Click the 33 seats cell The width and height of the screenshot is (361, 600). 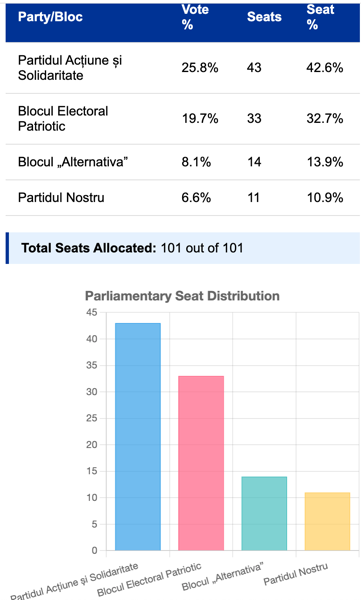pos(254,119)
